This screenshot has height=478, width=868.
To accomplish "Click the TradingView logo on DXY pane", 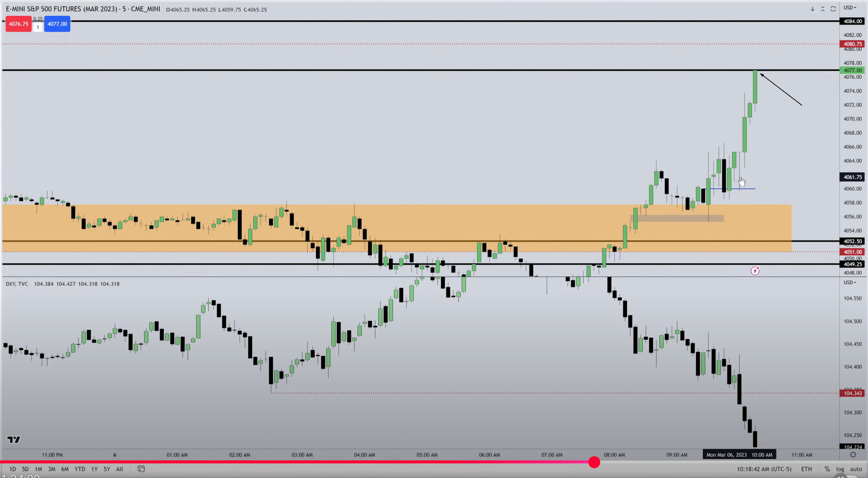I will click(14, 440).
